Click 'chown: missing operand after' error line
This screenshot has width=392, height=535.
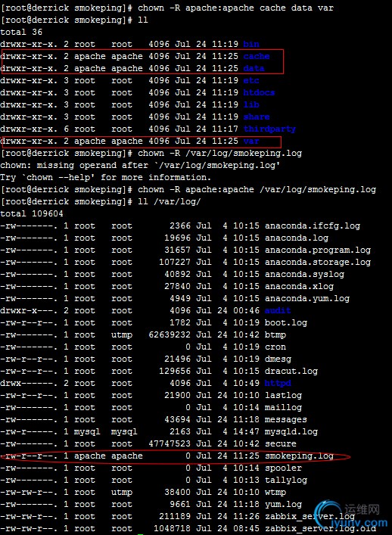pos(140,165)
